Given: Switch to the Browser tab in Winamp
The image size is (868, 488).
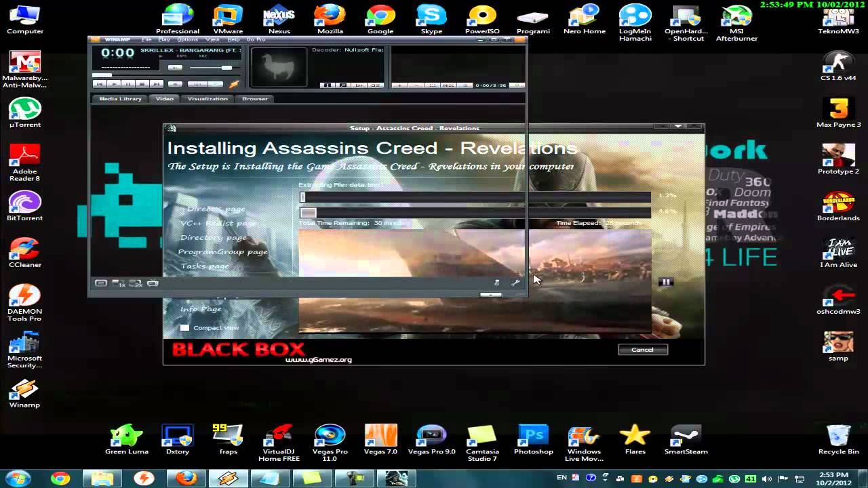Looking at the screenshot, I should click(255, 99).
